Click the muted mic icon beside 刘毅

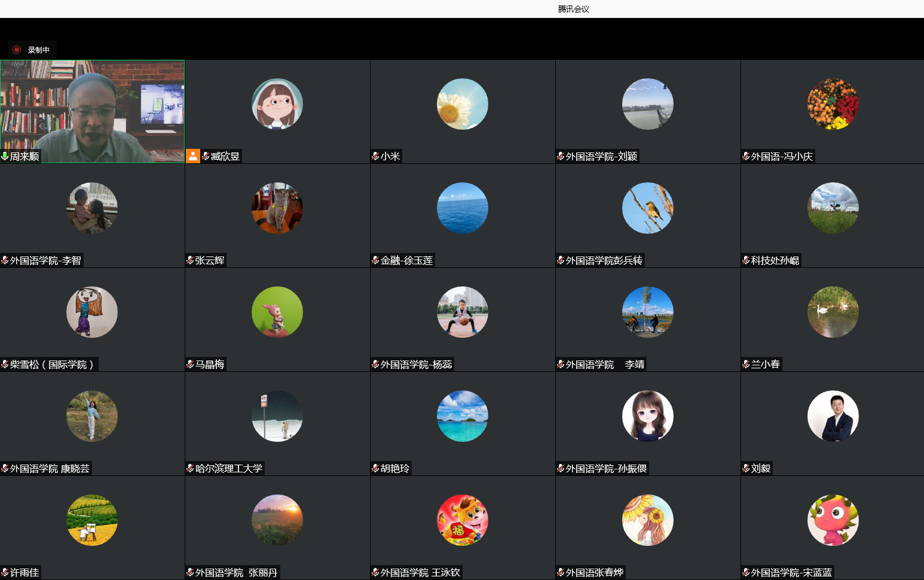coord(746,468)
